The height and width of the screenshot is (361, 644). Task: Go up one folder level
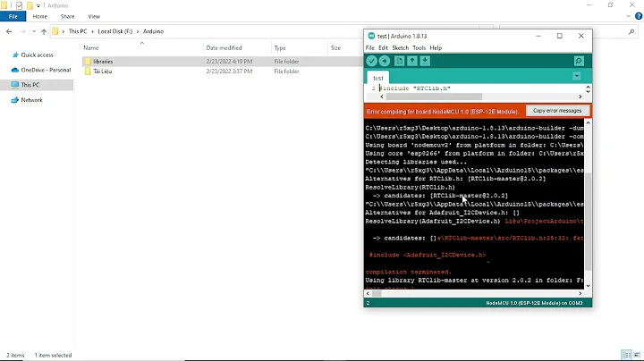(x=44, y=31)
